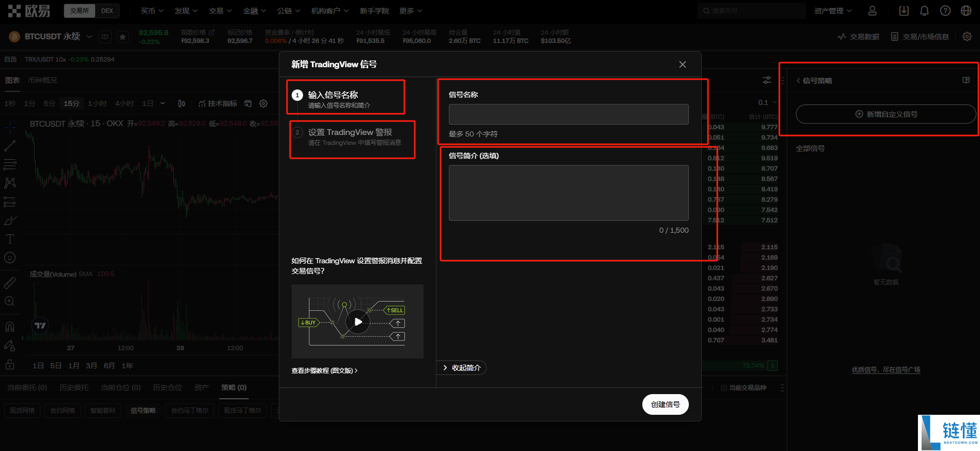Click the chart layout switch icon
The image size is (980, 451).
(248, 103)
